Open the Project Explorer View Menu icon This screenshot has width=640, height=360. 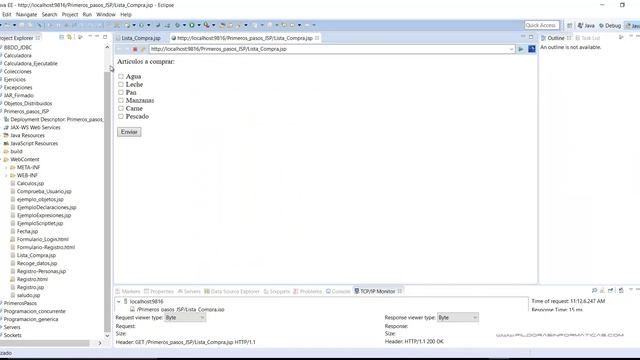80,37
